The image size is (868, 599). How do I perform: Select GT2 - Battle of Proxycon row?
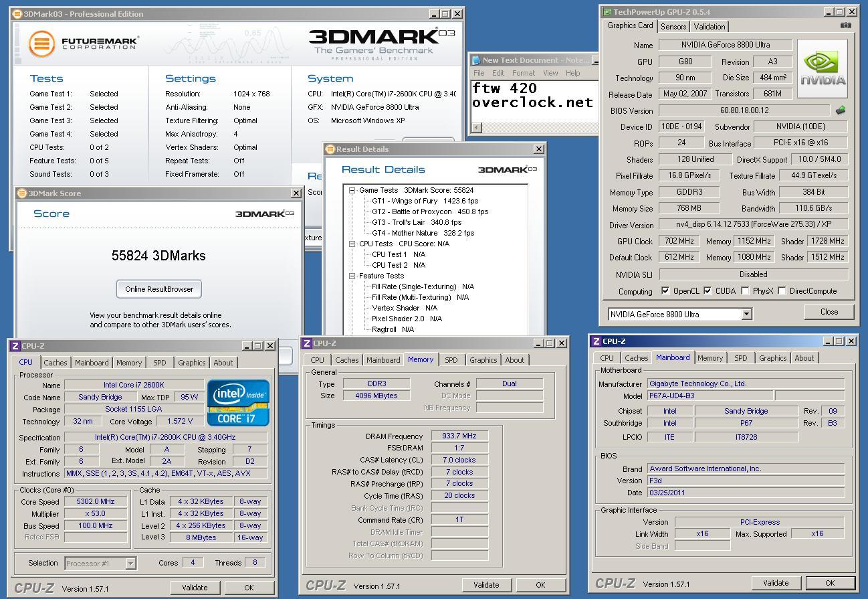pos(429,211)
